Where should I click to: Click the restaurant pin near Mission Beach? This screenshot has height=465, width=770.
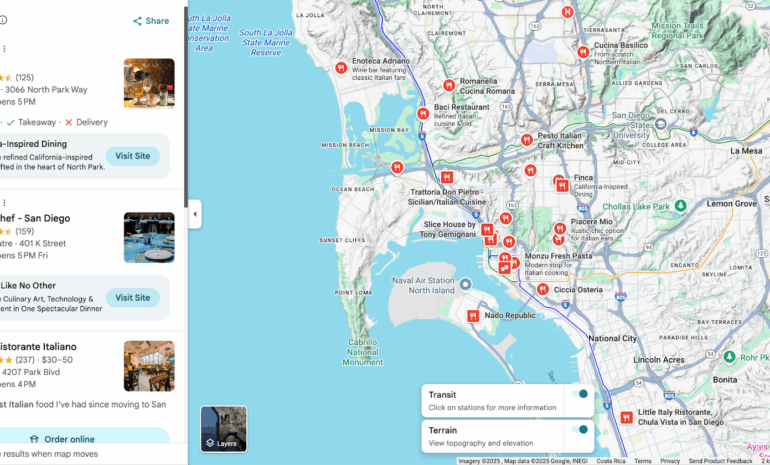pyautogui.click(x=397, y=168)
